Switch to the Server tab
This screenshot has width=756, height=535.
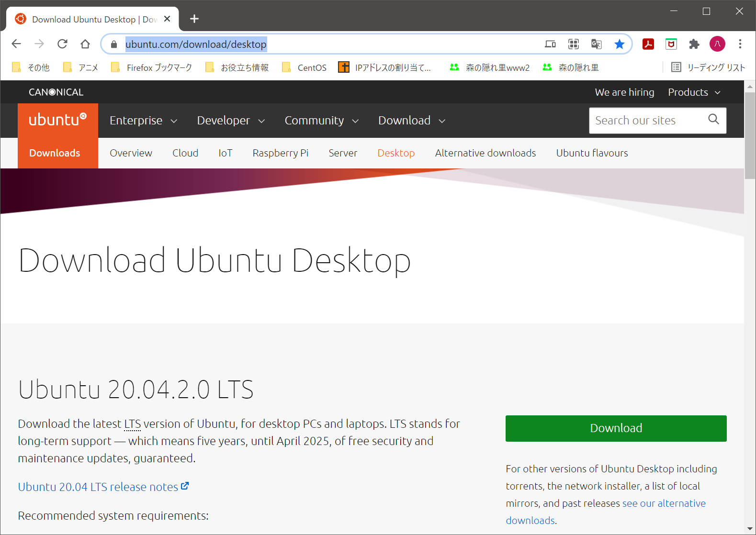coord(343,153)
